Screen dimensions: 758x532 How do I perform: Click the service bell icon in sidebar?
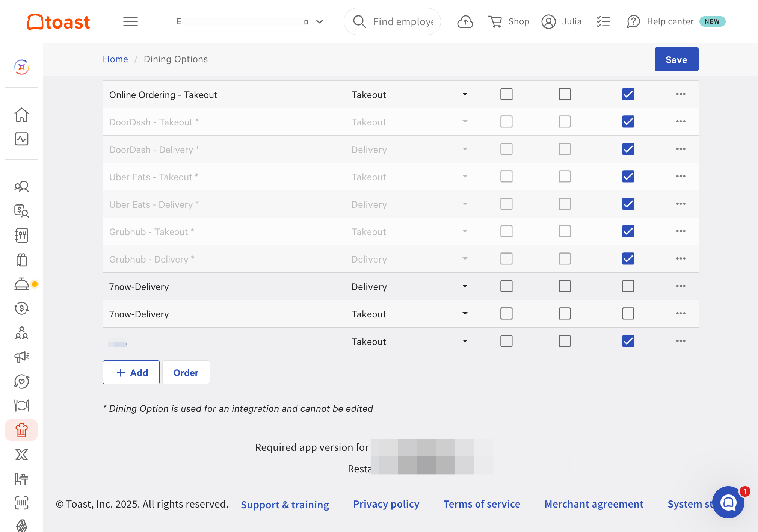(21, 284)
